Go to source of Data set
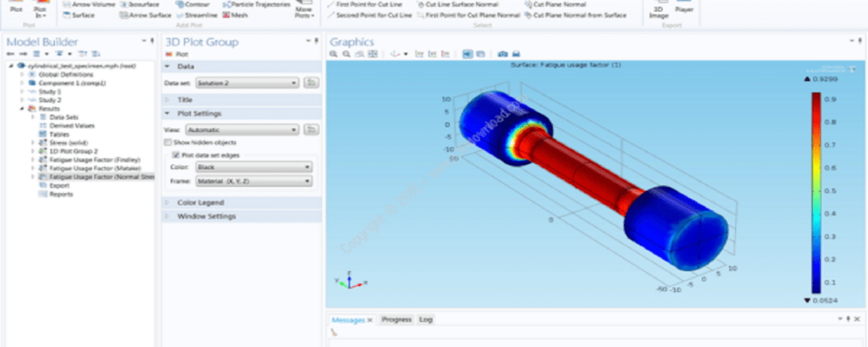Image resolution: width=868 pixels, height=347 pixels. (x=312, y=83)
